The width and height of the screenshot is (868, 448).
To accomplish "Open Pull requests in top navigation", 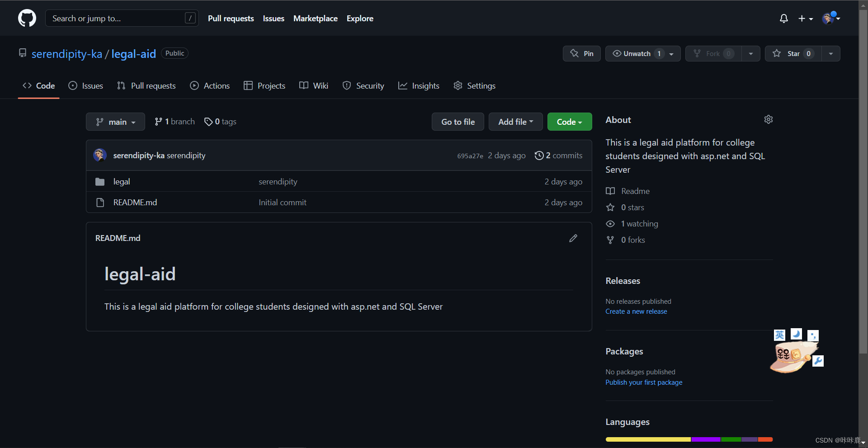I will (231, 19).
